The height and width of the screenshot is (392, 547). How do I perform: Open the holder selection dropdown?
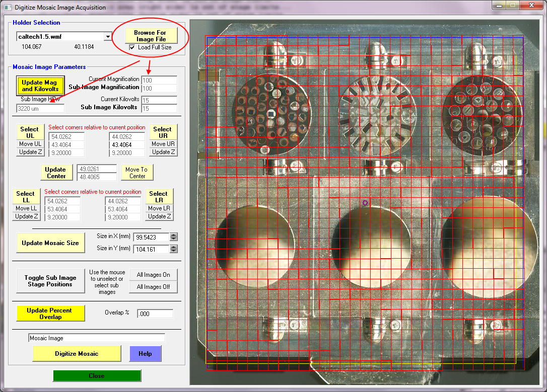click(107, 37)
